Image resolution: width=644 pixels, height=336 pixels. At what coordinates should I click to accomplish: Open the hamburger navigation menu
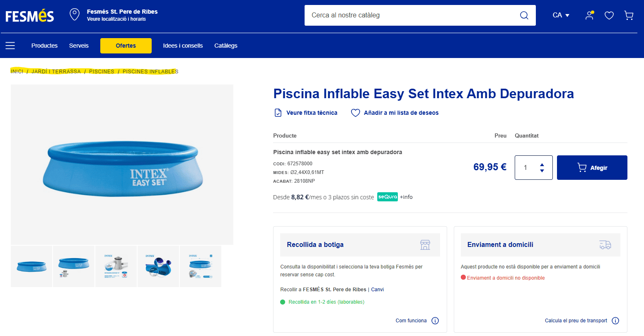(x=10, y=46)
